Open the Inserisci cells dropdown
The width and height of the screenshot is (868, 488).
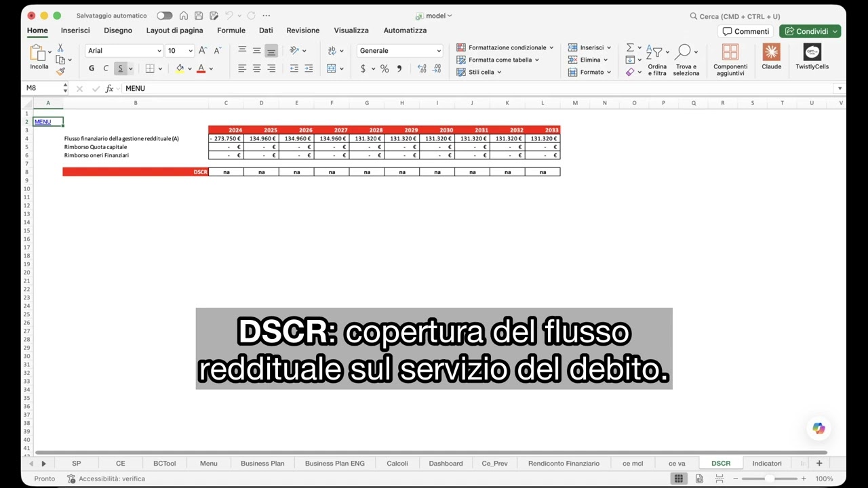pos(589,47)
